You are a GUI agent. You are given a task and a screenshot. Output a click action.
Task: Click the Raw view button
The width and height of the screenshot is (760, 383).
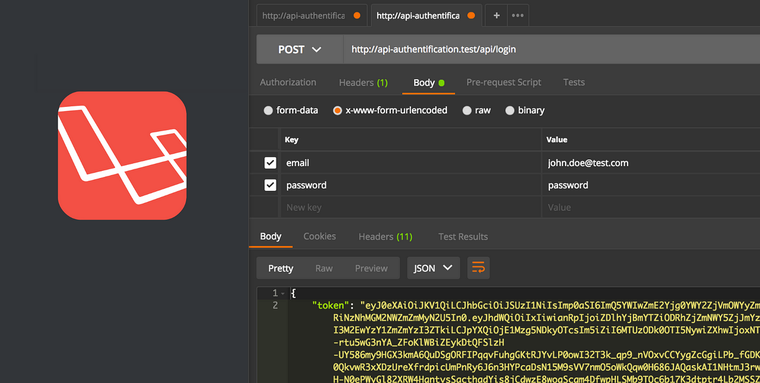pyautogui.click(x=324, y=268)
